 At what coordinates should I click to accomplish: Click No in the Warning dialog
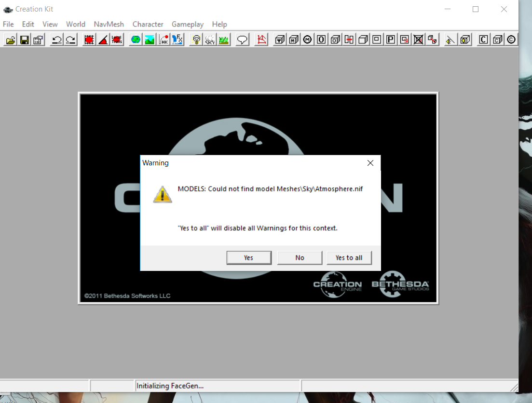(x=300, y=258)
